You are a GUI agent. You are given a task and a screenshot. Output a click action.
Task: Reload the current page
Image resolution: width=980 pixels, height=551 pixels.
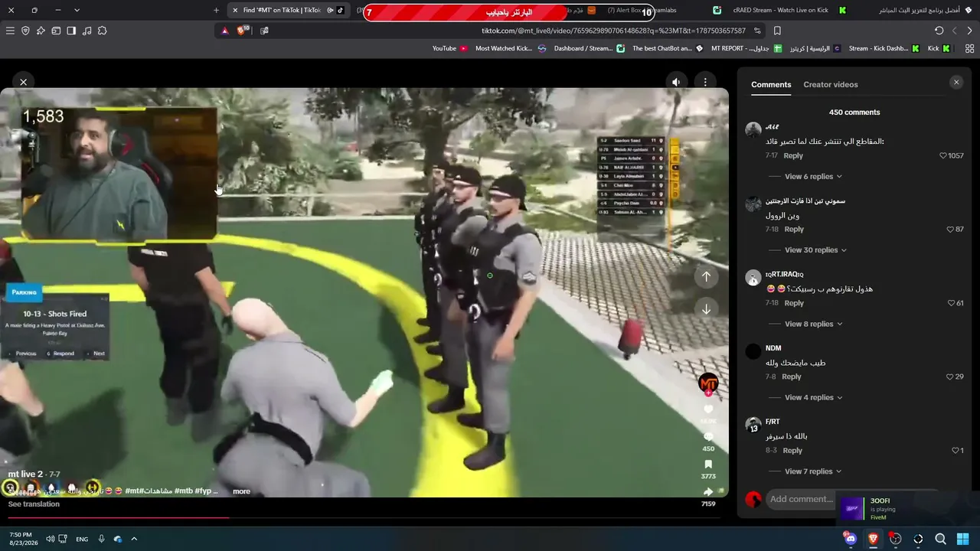tap(939, 31)
